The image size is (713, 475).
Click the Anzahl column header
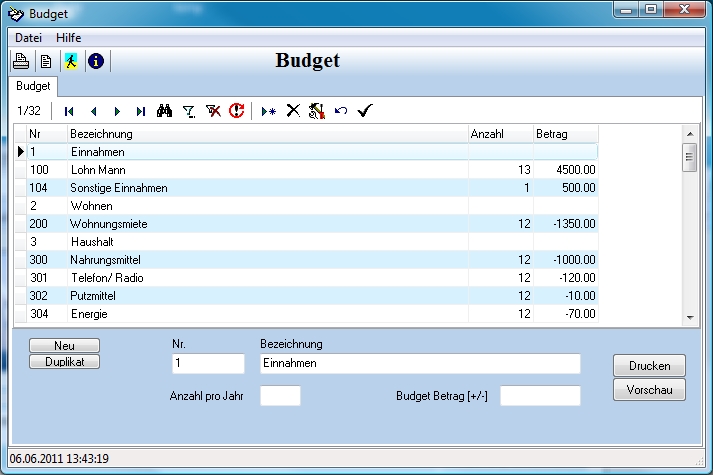(501, 134)
